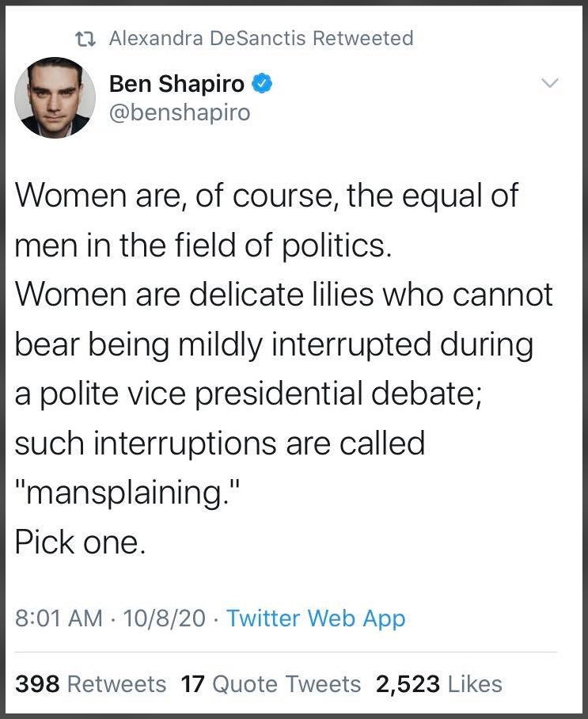Open the 17 Quote Tweets list
Screen dimensions: 588x719
271,683
